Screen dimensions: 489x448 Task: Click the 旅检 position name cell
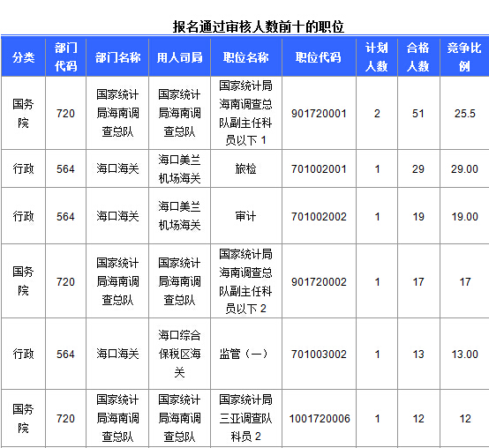[x=246, y=168]
